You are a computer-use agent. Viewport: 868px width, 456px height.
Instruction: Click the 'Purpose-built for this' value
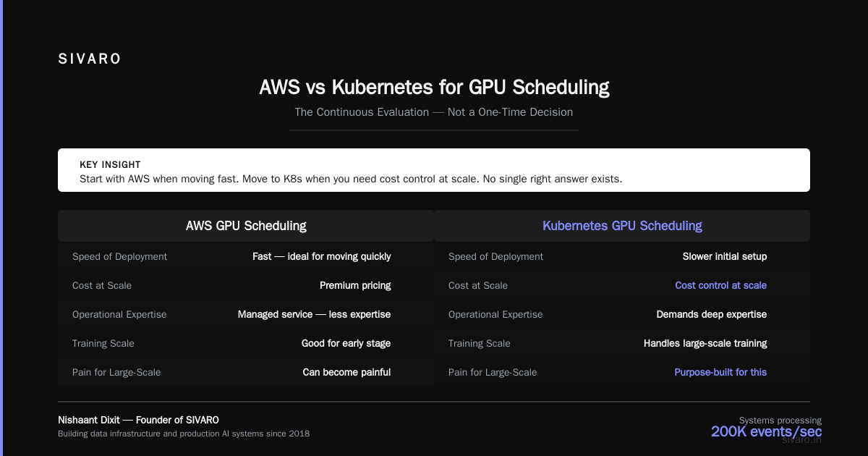click(720, 372)
